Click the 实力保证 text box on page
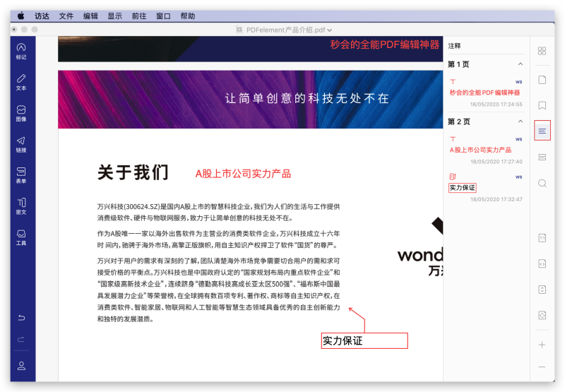The width and height of the screenshot is (565, 392). 364,340
